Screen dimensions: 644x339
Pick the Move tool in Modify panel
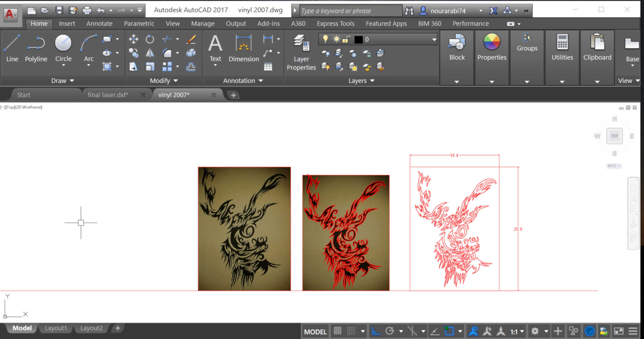[133, 39]
